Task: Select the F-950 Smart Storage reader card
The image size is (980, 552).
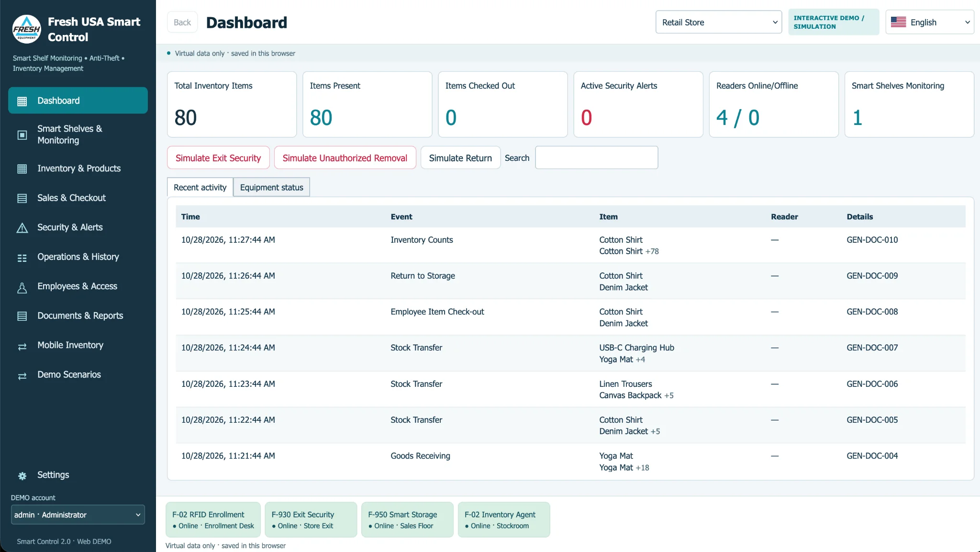Action: click(x=407, y=519)
